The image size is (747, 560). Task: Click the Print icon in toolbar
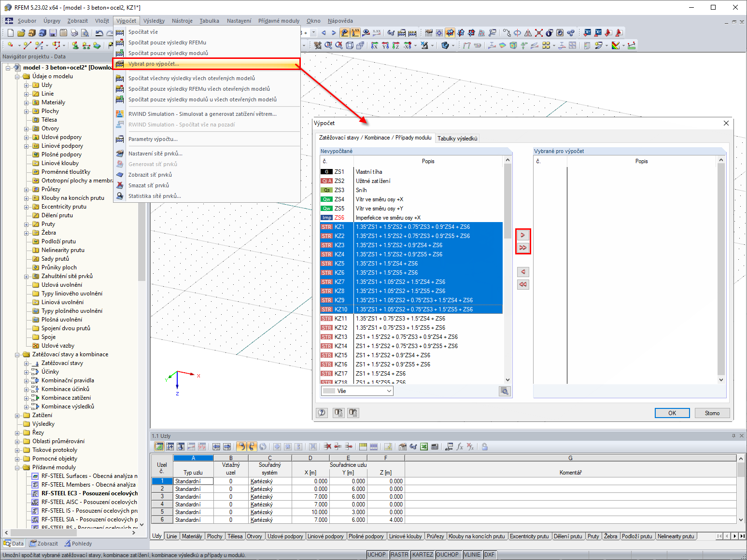coord(74,33)
